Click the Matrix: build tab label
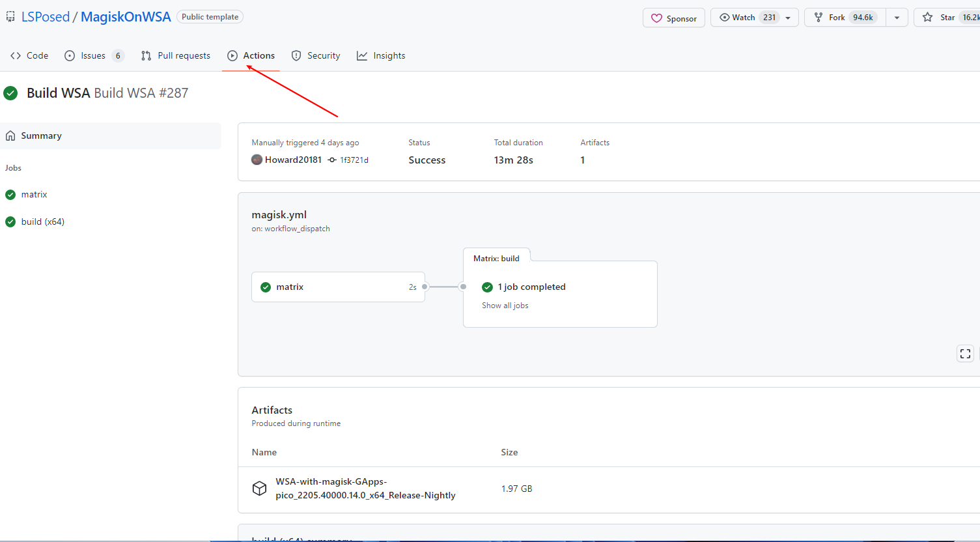The image size is (980, 542). [x=496, y=259]
